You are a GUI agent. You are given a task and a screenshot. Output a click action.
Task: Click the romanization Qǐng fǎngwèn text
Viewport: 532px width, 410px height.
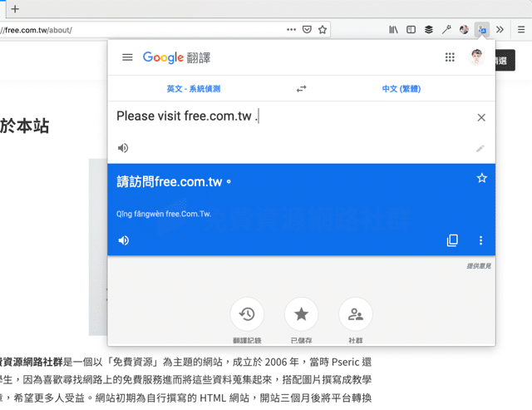164,214
